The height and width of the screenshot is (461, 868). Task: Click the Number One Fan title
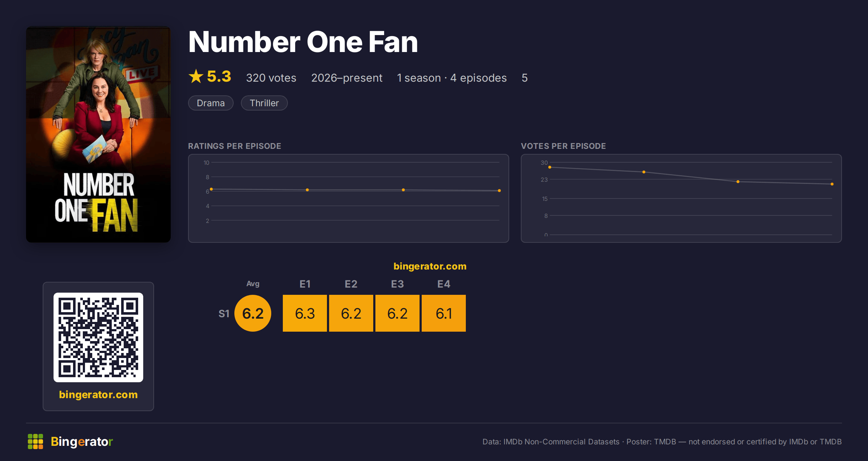(303, 42)
